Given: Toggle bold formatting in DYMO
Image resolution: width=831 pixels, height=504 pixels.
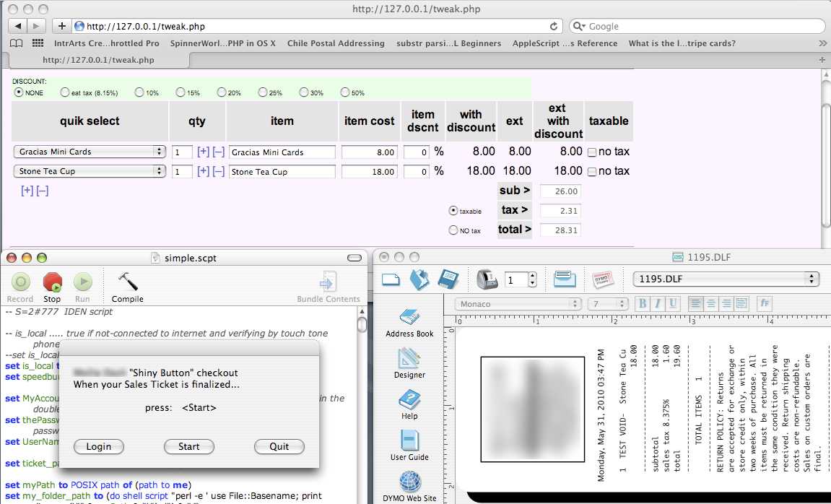Looking at the screenshot, I should click(643, 304).
